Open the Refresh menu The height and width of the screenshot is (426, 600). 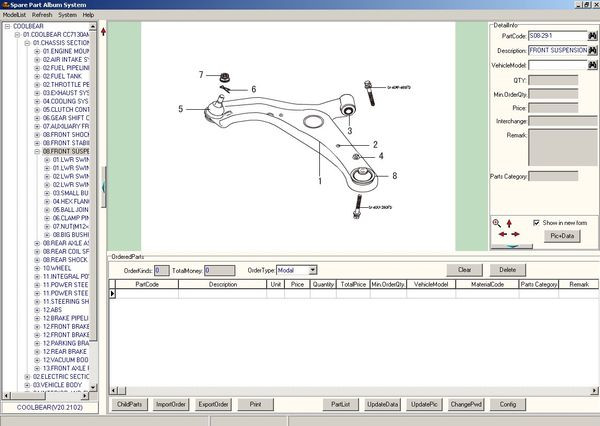point(42,16)
